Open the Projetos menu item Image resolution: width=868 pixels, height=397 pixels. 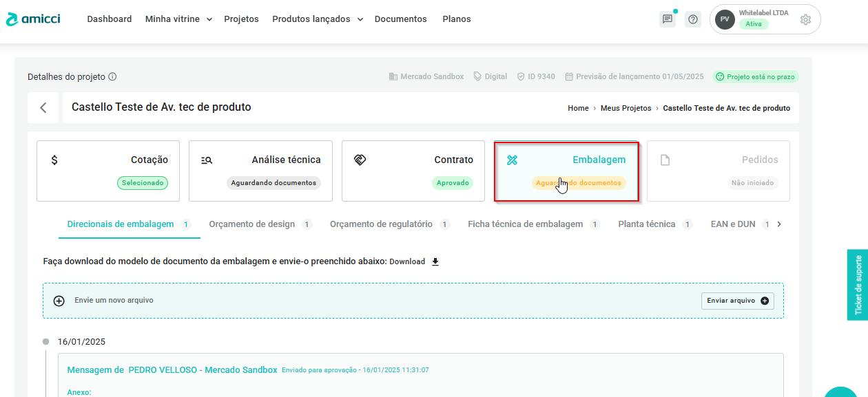241,19
